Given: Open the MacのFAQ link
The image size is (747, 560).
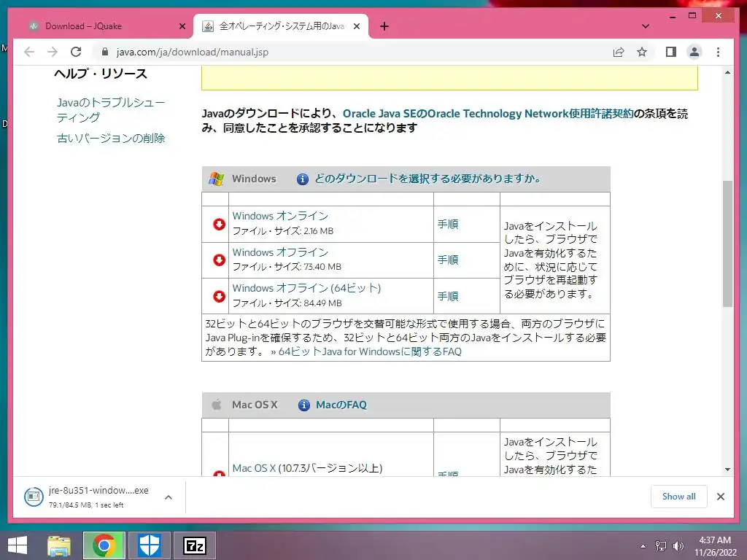Looking at the screenshot, I should [341, 405].
